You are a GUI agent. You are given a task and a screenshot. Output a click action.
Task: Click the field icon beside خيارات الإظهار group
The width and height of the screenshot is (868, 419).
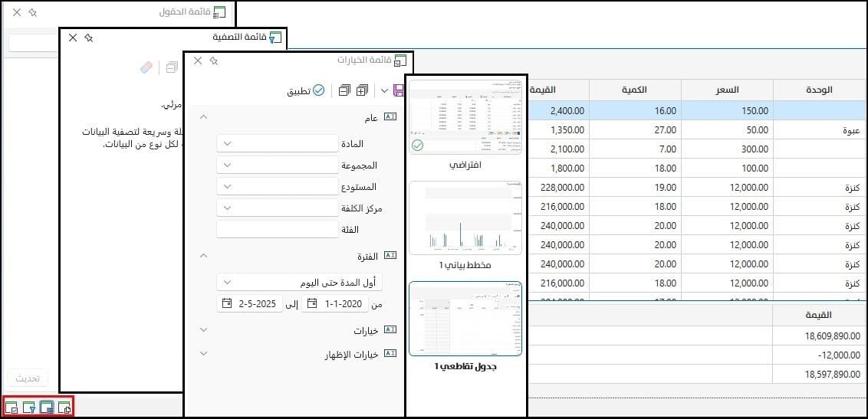click(x=391, y=354)
